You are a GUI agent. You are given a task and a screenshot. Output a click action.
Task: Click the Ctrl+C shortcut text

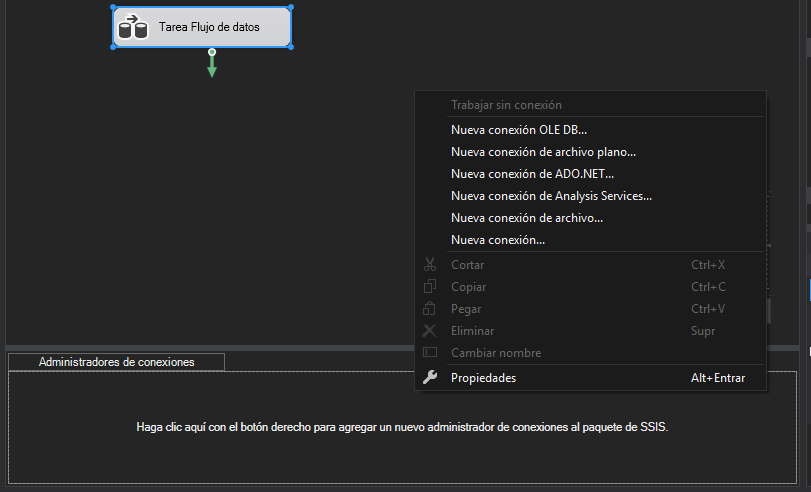pyautogui.click(x=708, y=287)
